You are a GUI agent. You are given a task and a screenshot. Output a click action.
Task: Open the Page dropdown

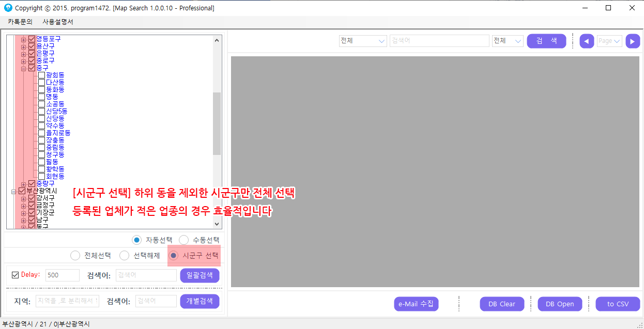(x=609, y=41)
